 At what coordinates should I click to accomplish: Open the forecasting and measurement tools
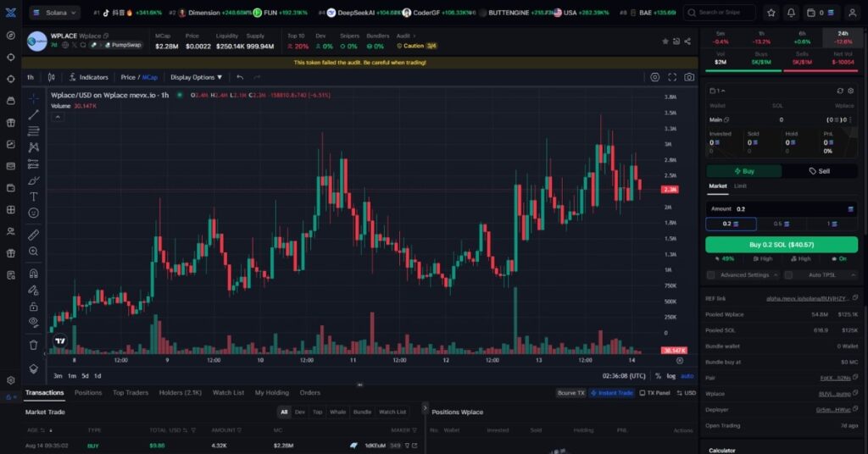(34, 163)
